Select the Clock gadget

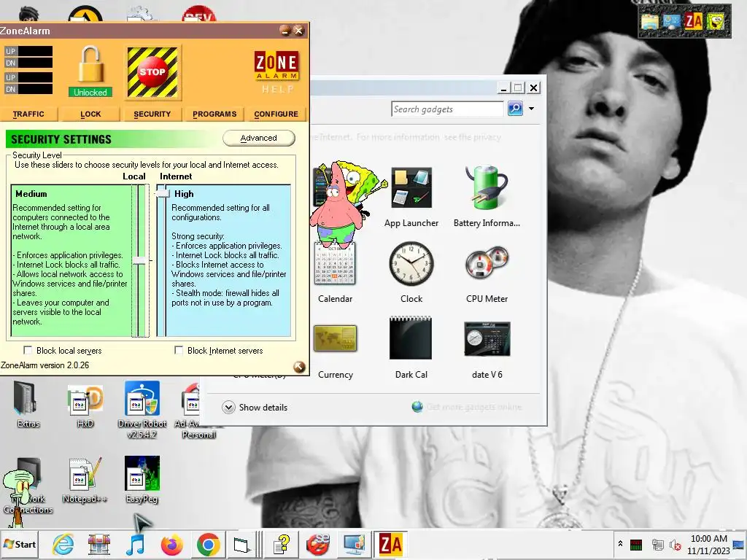[x=411, y=273]
